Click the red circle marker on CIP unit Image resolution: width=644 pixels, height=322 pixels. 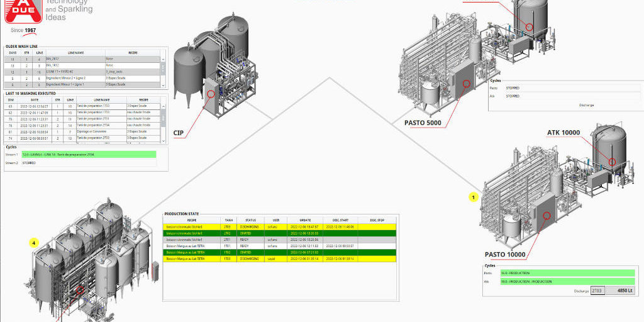click(210, 93)
